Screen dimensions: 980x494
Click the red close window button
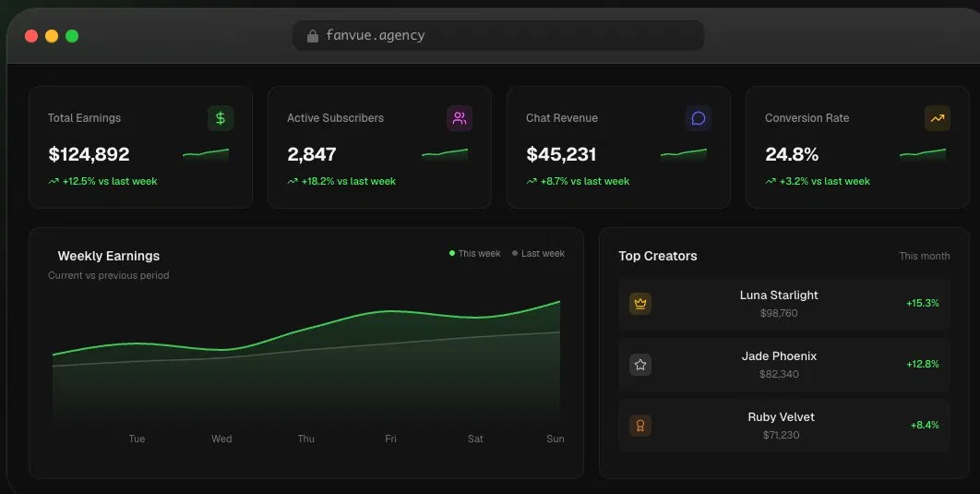point(31,36)
